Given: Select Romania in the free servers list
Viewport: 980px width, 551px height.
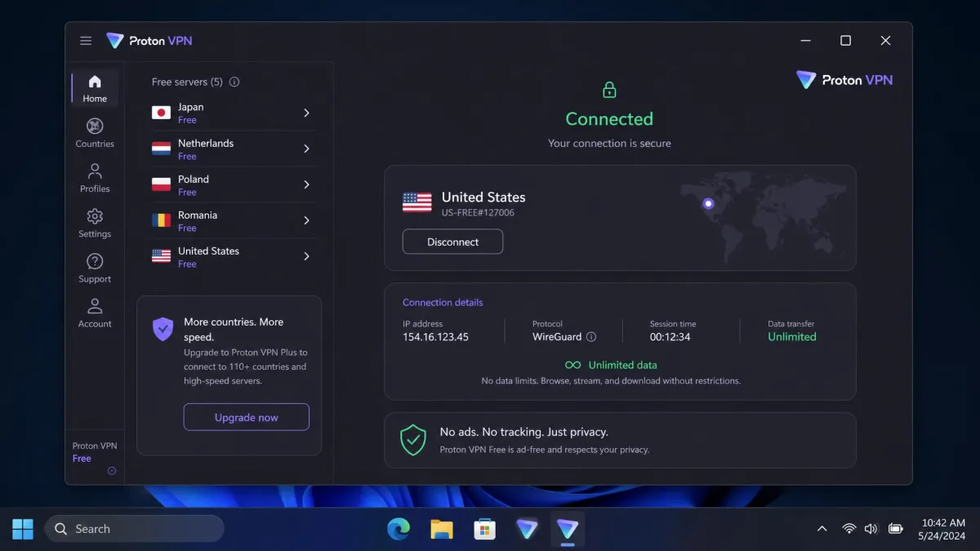Looking at the screenshot, I should 234,220.
